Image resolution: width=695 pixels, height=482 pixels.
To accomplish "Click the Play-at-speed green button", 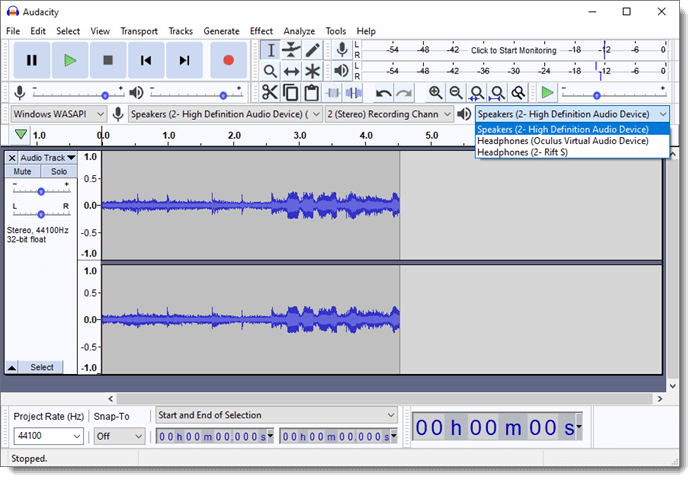I will [547, 93].
